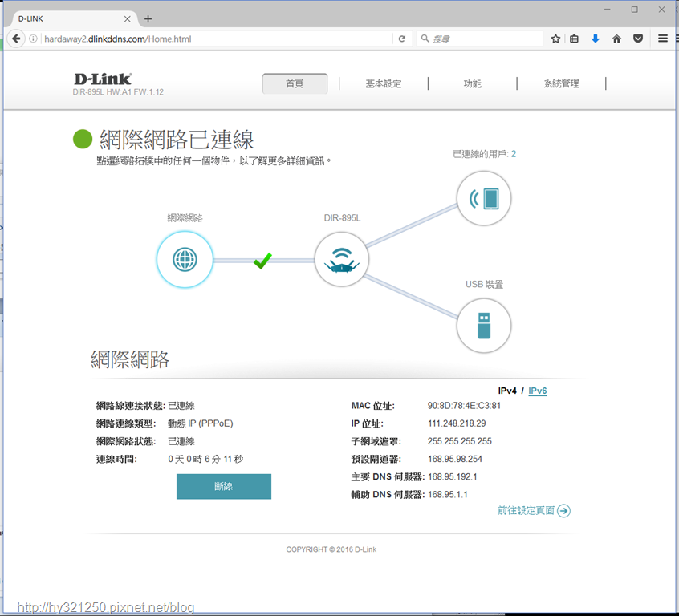Click the 網際網路已連線 heading
679x616 pixels.
[x=177, y=140]
